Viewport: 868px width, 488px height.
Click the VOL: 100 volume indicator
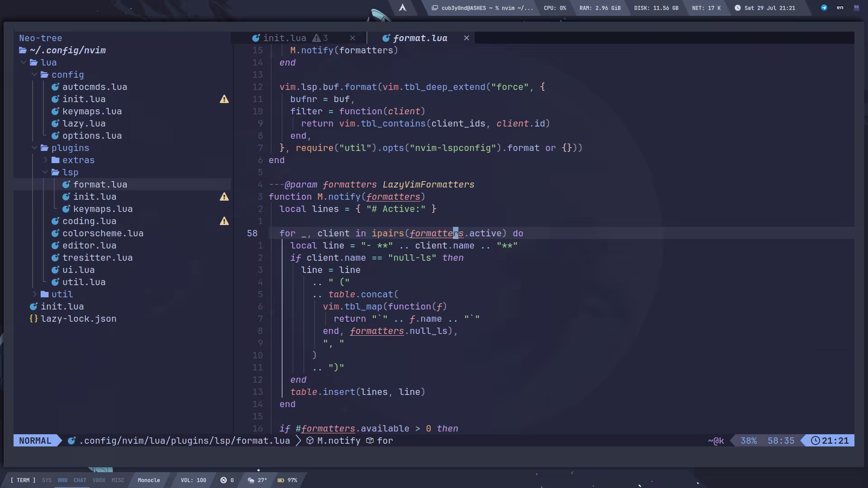pyautogui.click(x=193, y=480)
